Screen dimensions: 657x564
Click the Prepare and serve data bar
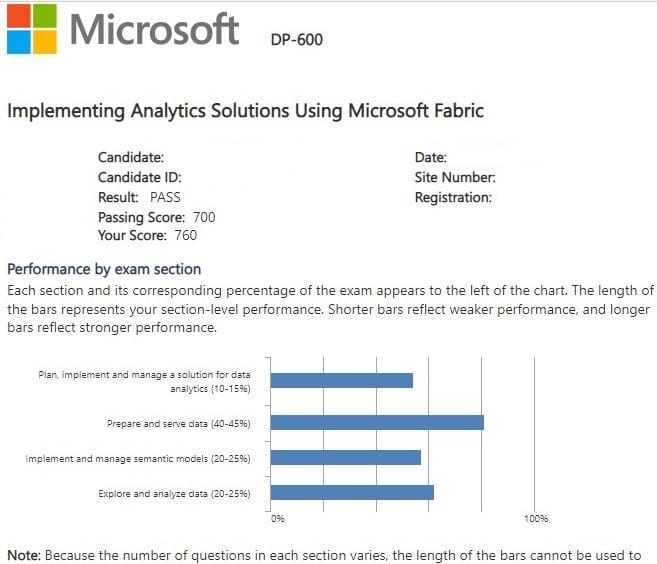pos(377,423)
